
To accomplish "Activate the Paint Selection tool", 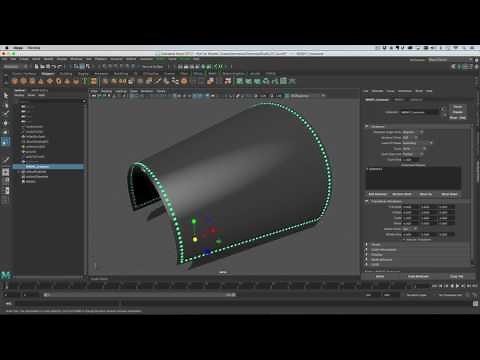I will tap(6, 114).
